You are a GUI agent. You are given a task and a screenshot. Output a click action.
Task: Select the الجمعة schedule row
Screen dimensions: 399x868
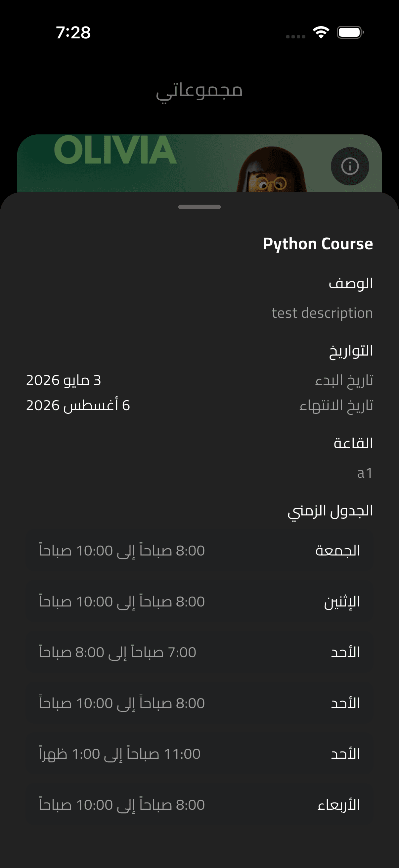click(x=199, y=551)
